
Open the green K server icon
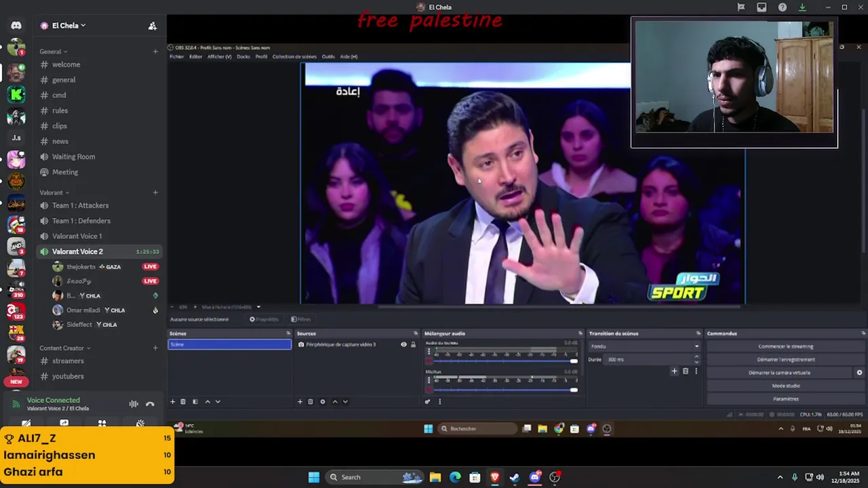[16, 94]
